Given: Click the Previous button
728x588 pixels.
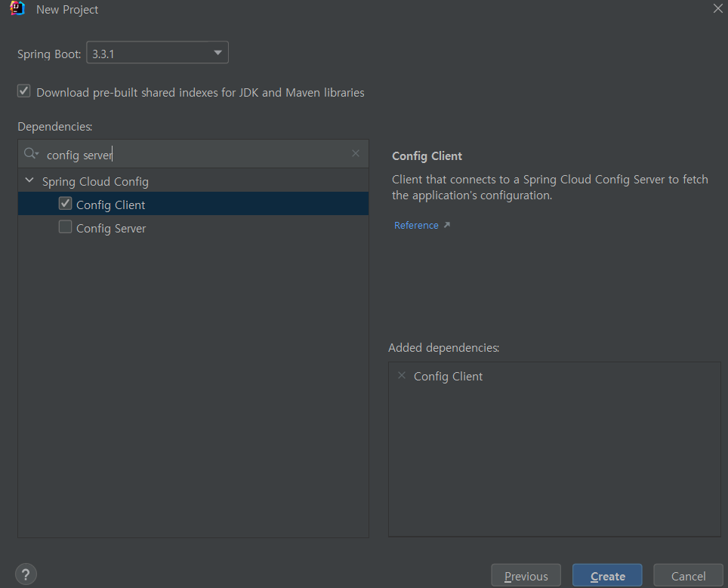Looking at the screenshot, I should 526,576.
